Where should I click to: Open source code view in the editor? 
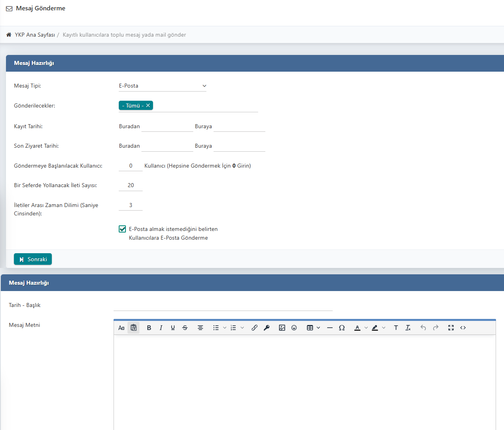pyautogui.click(x=463, y=328)
